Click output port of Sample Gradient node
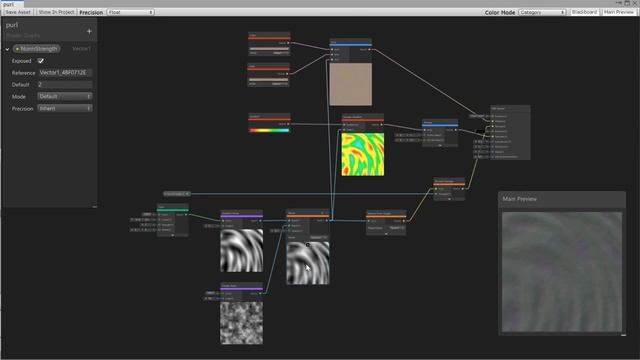 [x=381, y=124]
